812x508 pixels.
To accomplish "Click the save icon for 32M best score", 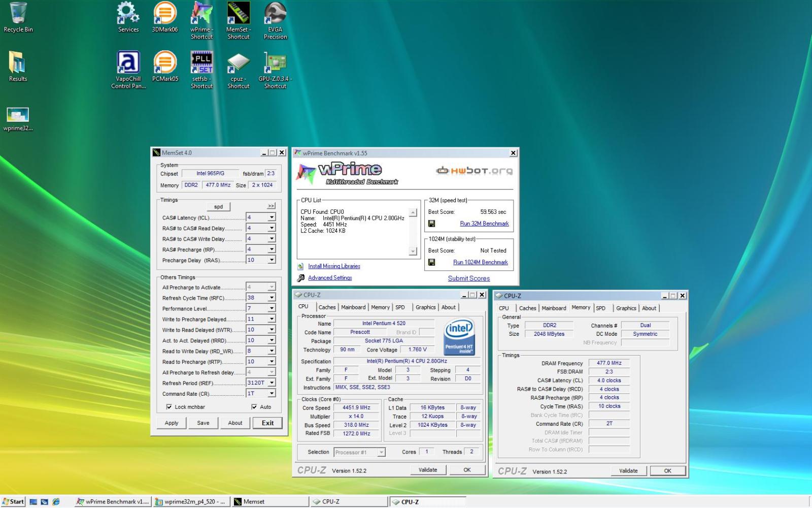I will point(431,224).
